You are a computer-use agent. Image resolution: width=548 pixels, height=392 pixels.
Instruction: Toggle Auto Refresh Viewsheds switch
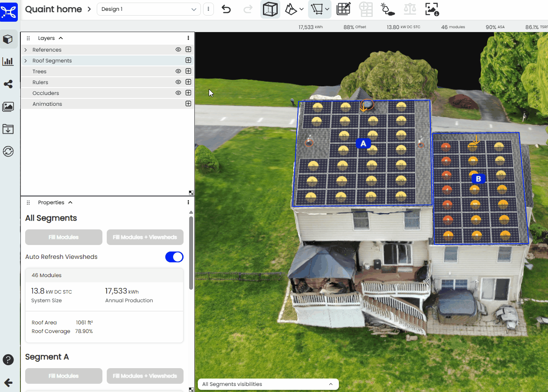pos(174,257)
